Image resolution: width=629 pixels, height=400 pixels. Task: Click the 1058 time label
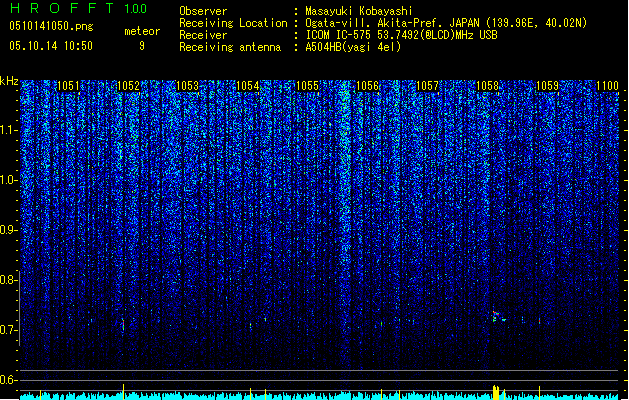click(487, 85)
